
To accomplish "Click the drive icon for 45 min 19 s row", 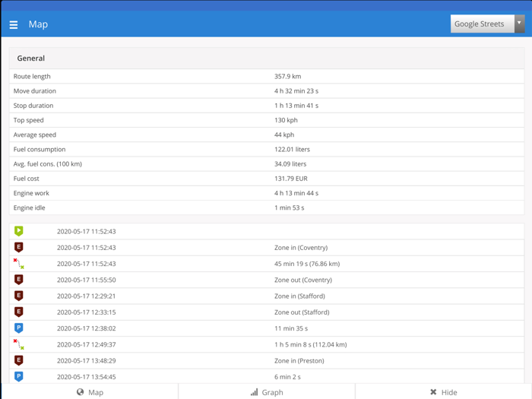I will click(x=19, y=264).
